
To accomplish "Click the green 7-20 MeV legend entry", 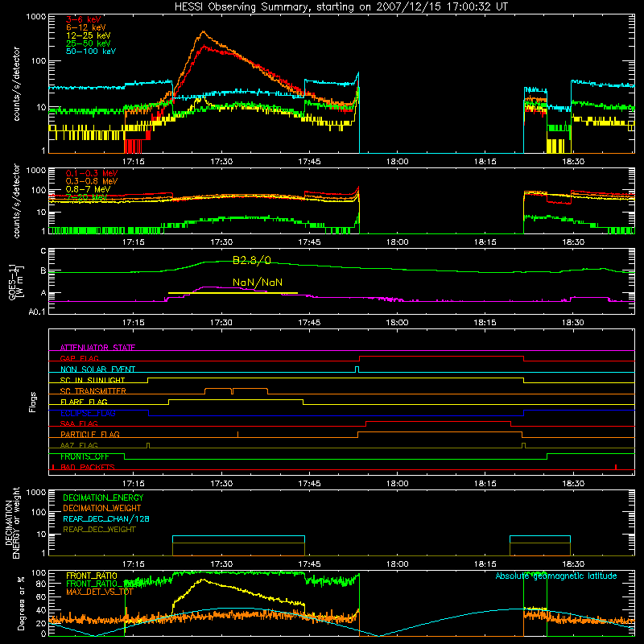I will coord(87,197).
